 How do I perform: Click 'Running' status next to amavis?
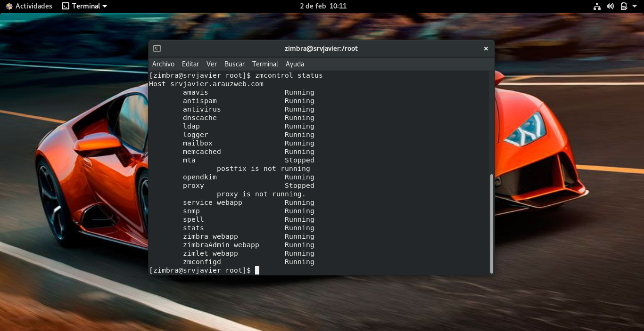tap(299, 92)
